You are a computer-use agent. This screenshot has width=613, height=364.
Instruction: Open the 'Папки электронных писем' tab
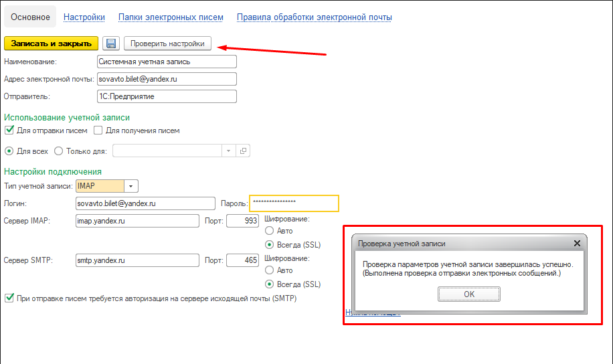pyautogui.click(x=171, y=17)
